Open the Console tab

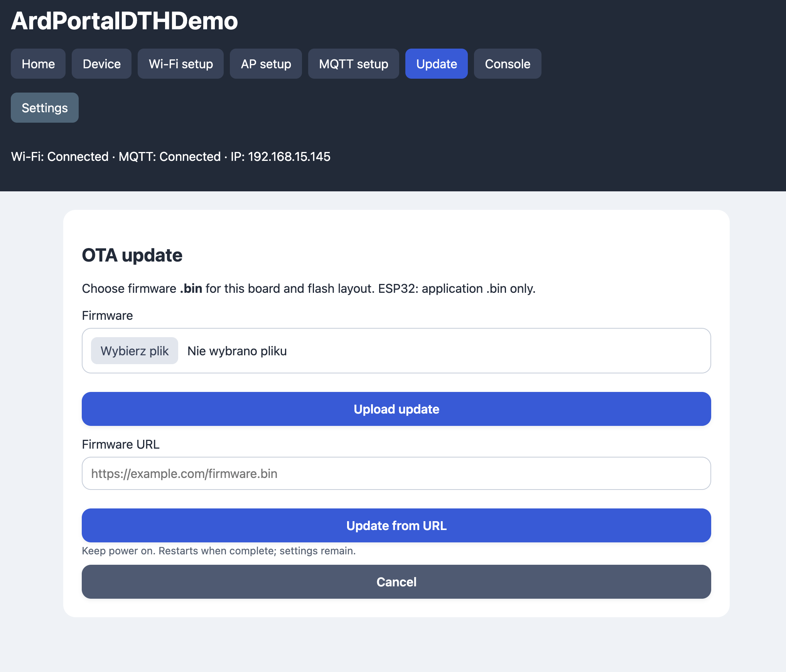coord(508,64)
